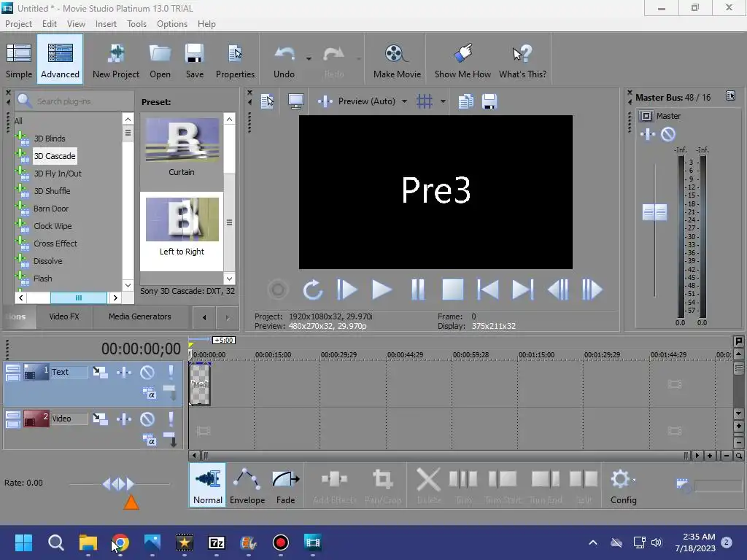Select the Fade tool

tap(285, 485)
